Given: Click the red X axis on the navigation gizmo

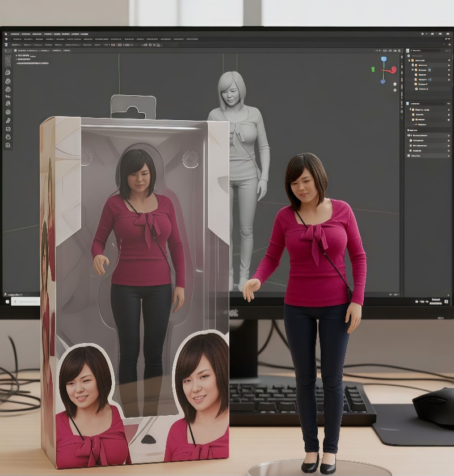Looking at the screenshot, I should click(x=393, y=70).
